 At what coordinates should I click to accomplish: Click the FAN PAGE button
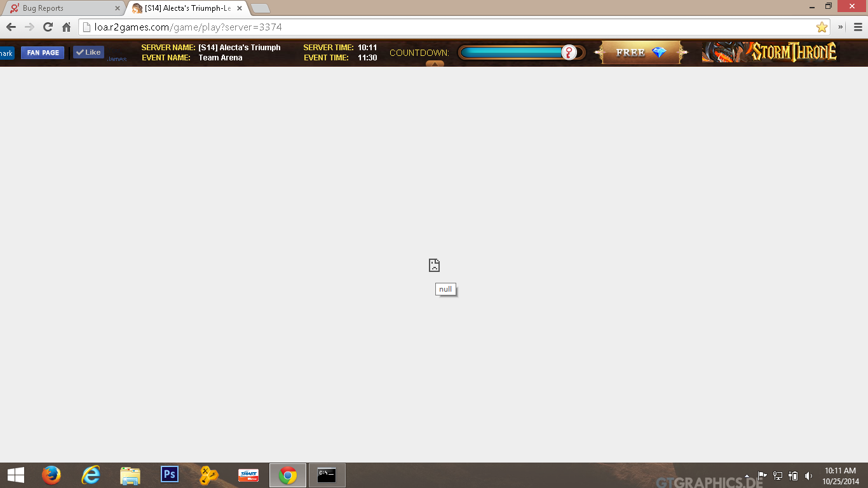[x=43, y=53]
